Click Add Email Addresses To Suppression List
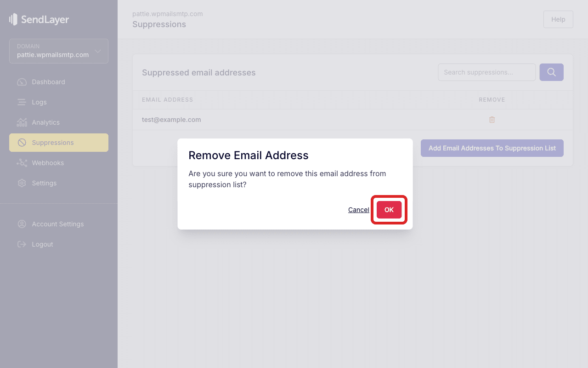 492,148
